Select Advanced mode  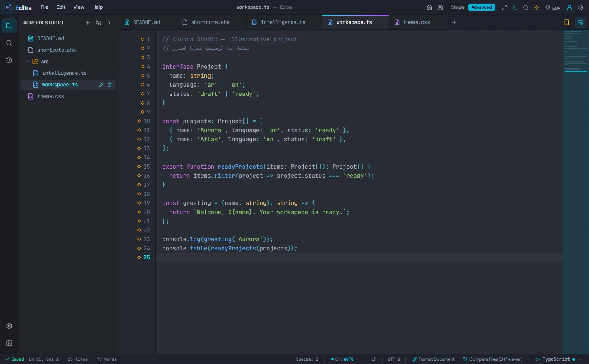point(481,7)
